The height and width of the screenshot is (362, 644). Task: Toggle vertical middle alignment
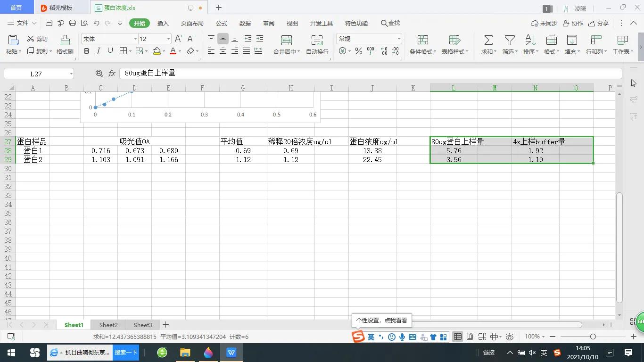click(x=223, y=39)
